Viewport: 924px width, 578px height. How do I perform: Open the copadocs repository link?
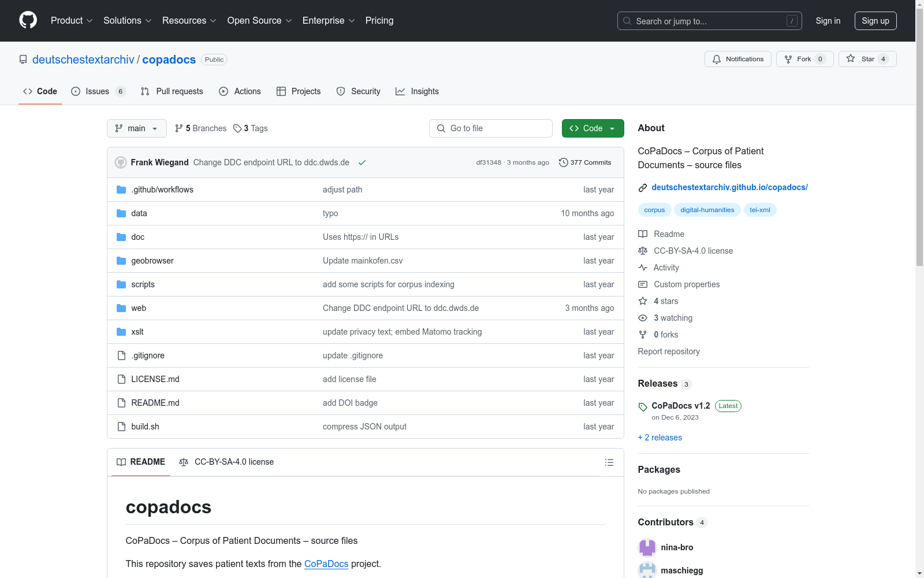(x=169, y=60)
